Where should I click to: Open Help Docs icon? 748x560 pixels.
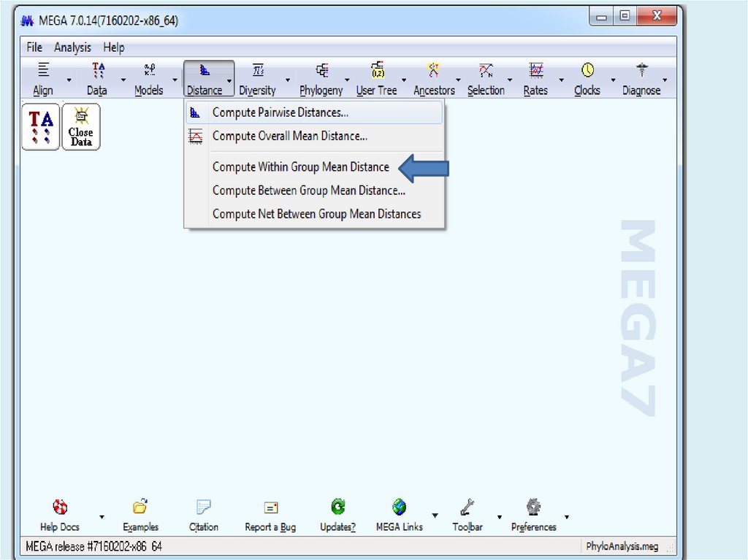(60, 507)
